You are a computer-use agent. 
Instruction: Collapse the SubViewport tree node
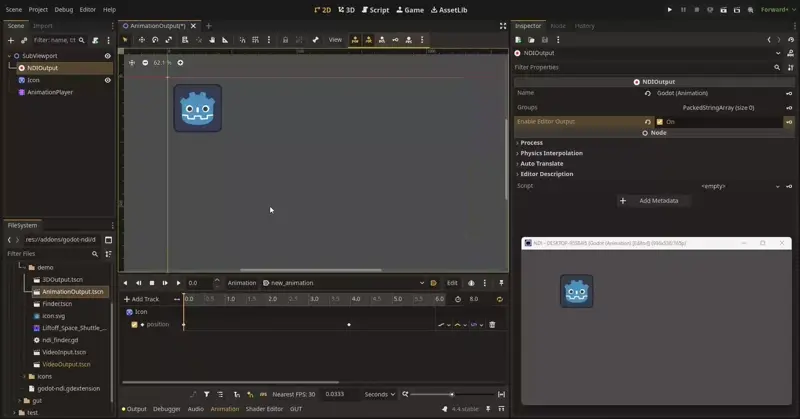tap(9, 56)
